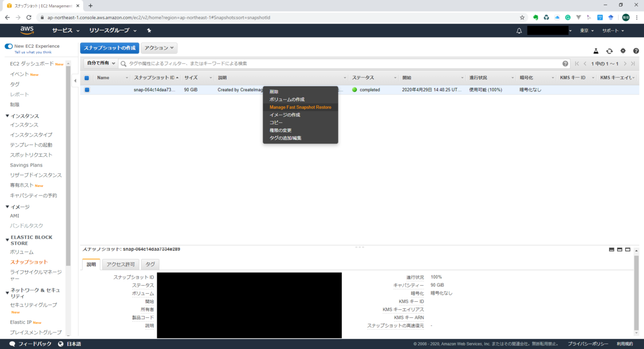Open ボリューム in sidebar
The height and width of the screenshot is (349, 644).
(21, 252)
